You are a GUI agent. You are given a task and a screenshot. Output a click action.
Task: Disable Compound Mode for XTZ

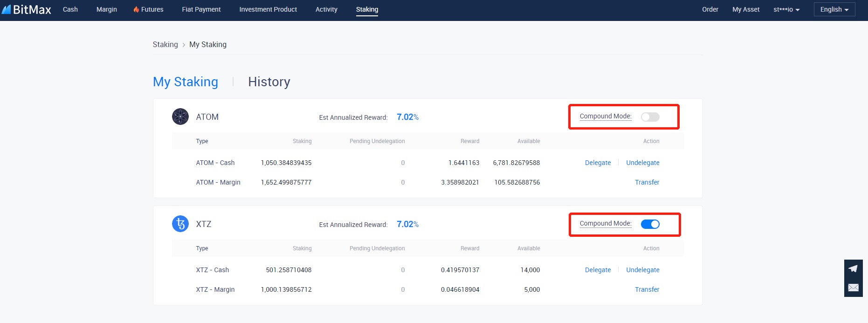coord(650,224)
